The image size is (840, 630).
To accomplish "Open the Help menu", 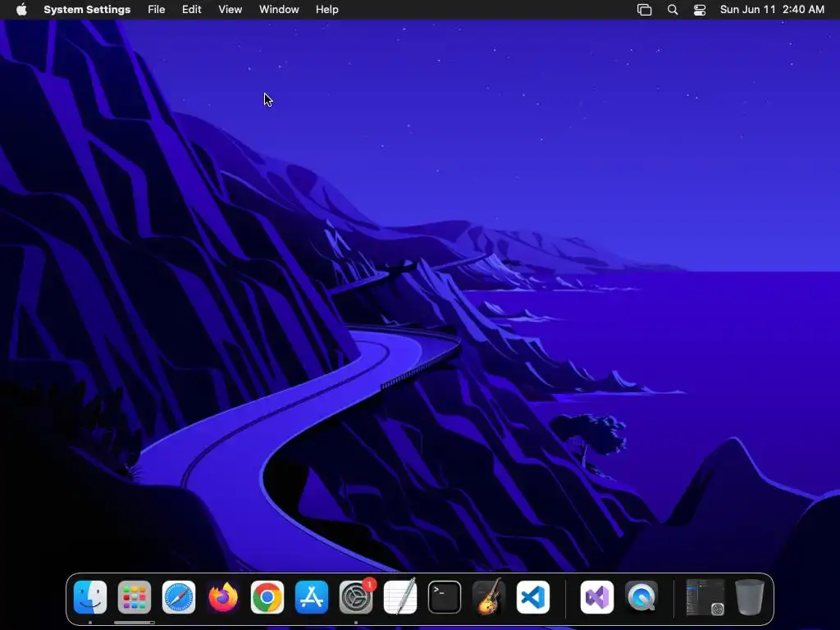I will click(326, 10).
